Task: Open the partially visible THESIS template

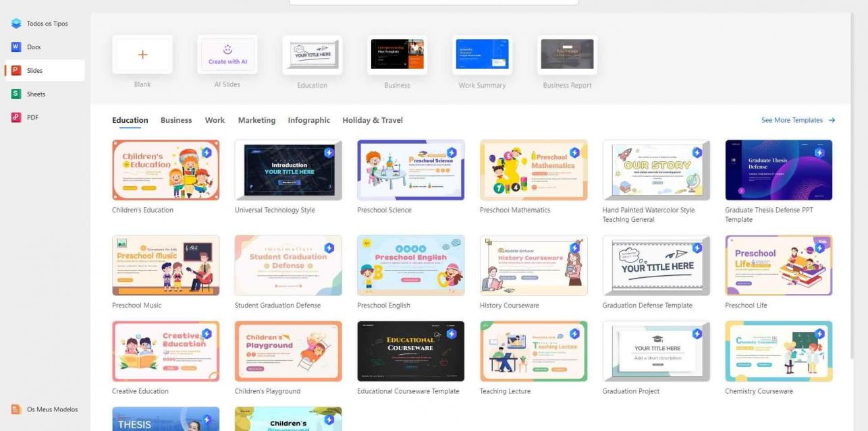Action: click(166, 419)
